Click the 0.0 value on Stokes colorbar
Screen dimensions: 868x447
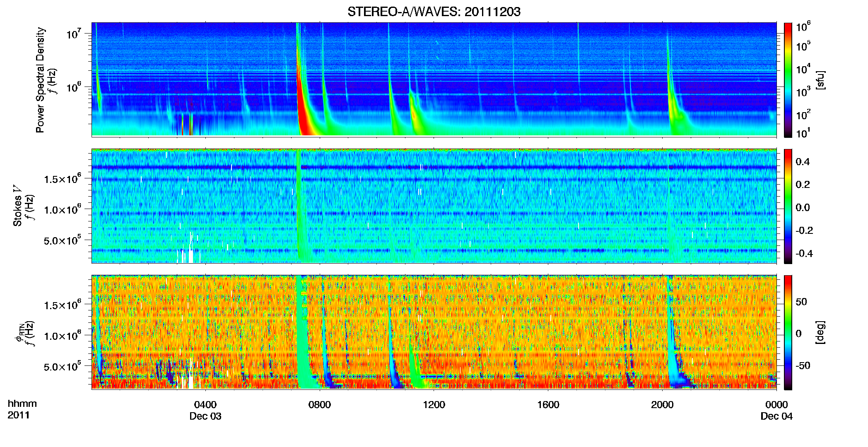tap(803, 207)
